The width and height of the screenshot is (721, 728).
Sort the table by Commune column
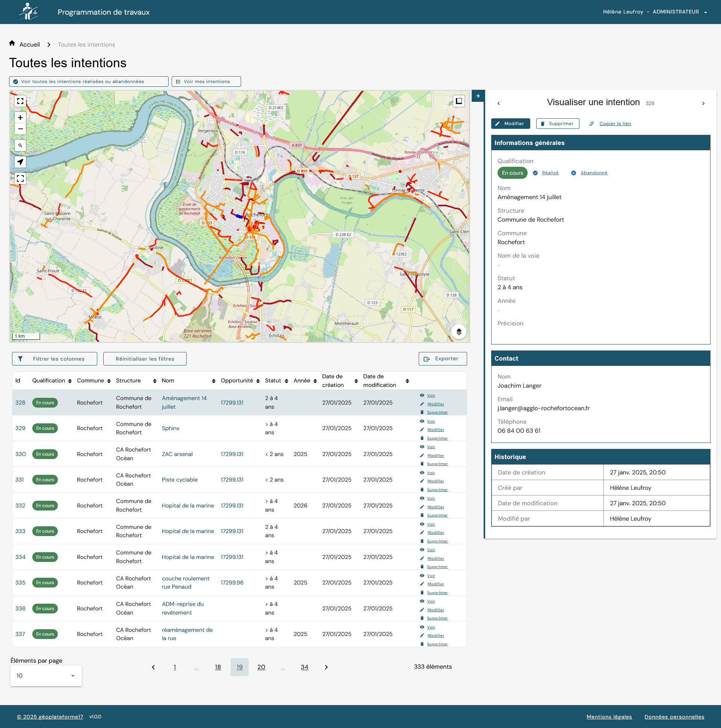(x=109, y=381)
